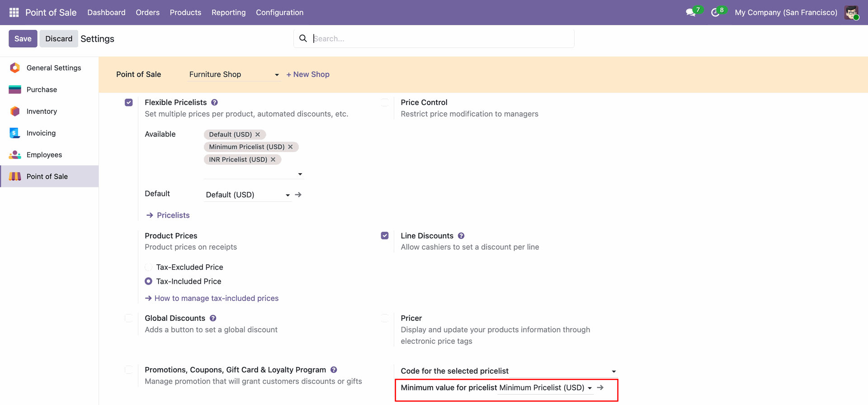Enable Pricer checkbox
The height and width of the screenshot is (405, 868).
(385, 318)
